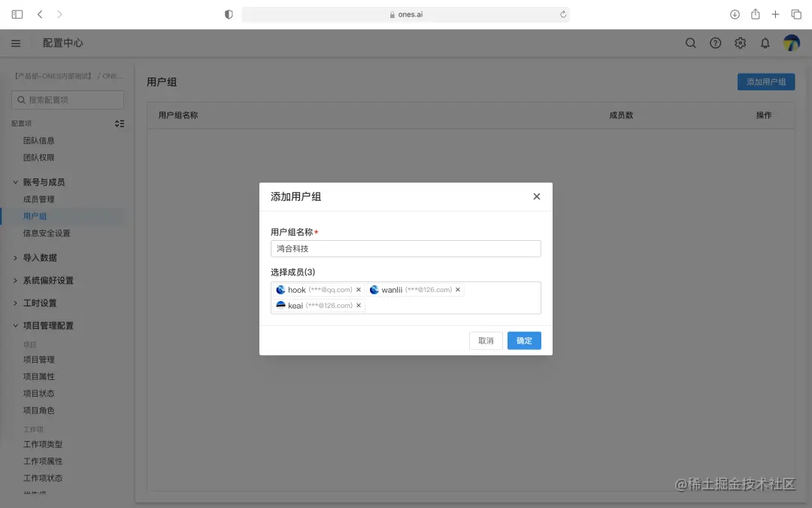Select 成员管理 in the sidebar
The image size is (812, 508).
click(x=39, y=199)
